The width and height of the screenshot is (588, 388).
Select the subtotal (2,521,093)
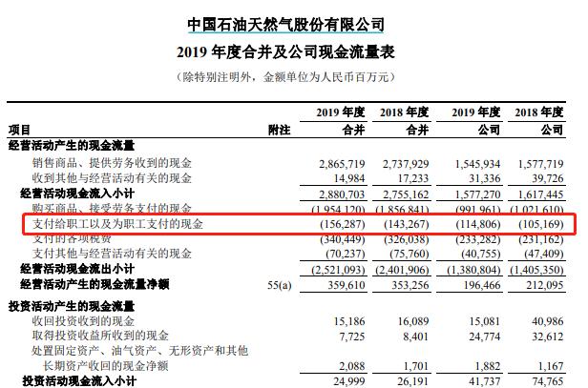(x=338, y=270)
